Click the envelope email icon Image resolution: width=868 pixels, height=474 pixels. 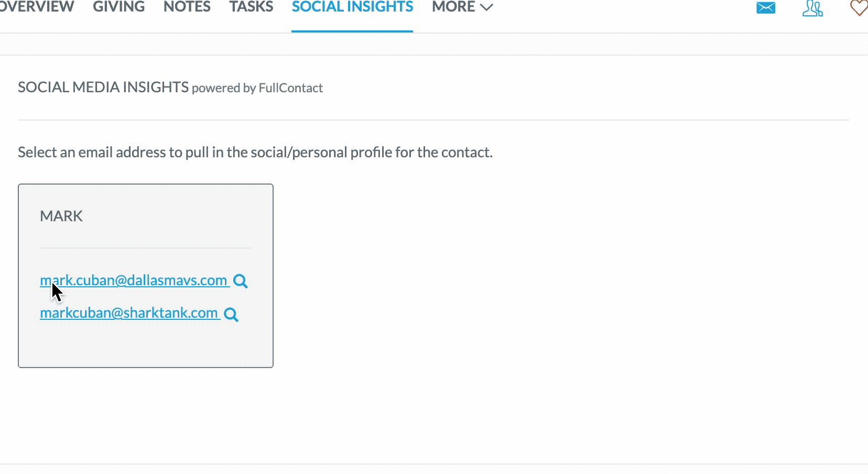[766, 8]
